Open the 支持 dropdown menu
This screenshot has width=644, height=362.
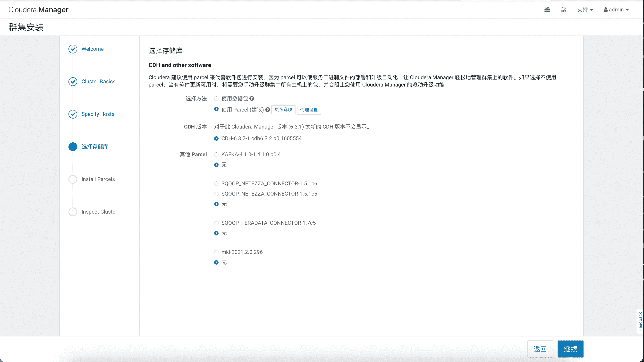585,10
